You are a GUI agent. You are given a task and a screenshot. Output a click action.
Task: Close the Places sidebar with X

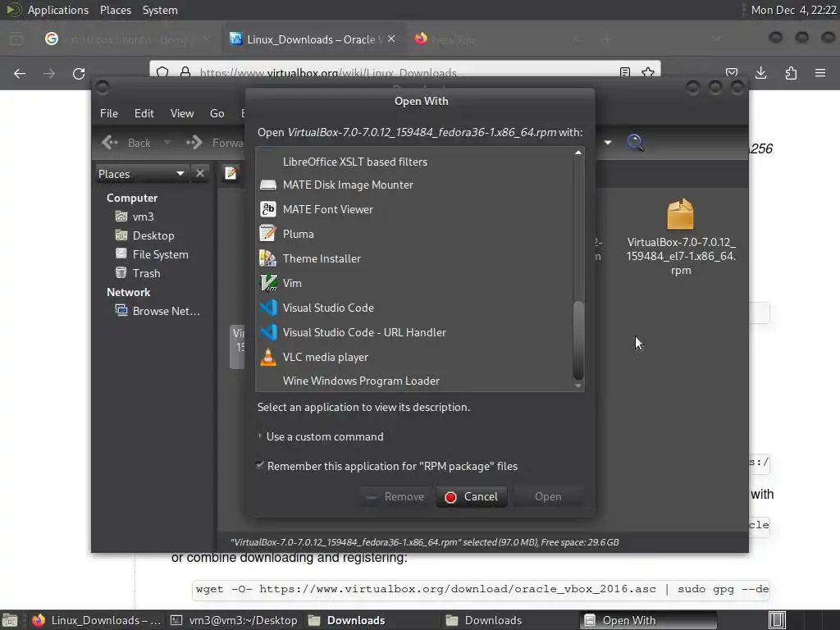(200, 174)
